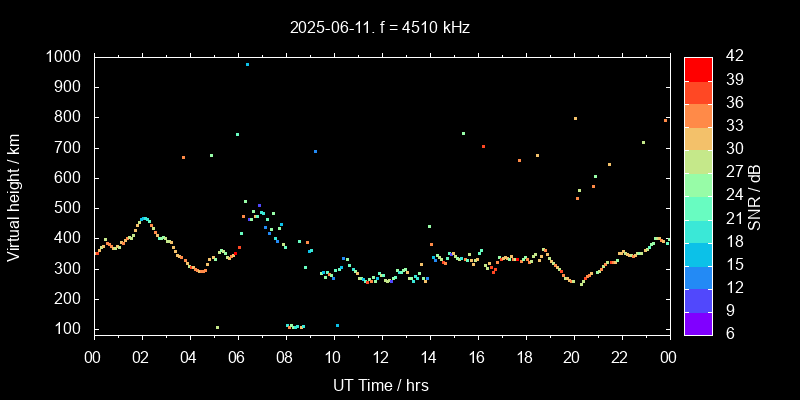Click the red swatch at colorbar top
800x400 pixels.
point(698,68)
